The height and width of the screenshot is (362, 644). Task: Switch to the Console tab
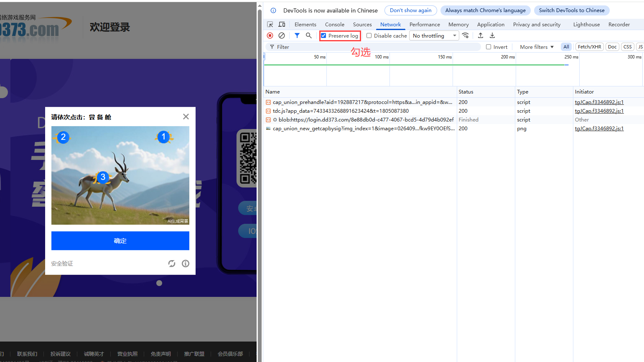pyautogui.click(x=334, y=24)
